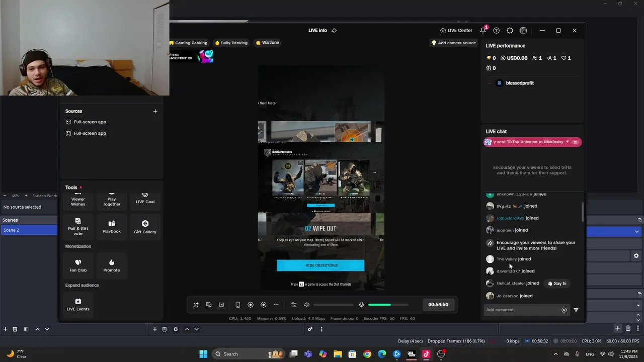Viewport: 644px width, 362px height.
Task: Click the 00:54:50 live timer
Action: click(x=438, y=305)
